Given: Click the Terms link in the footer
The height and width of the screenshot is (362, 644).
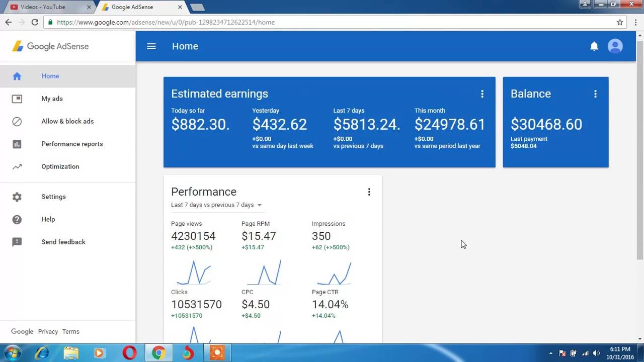Looking at the screenshot, I should coord(70,331).
